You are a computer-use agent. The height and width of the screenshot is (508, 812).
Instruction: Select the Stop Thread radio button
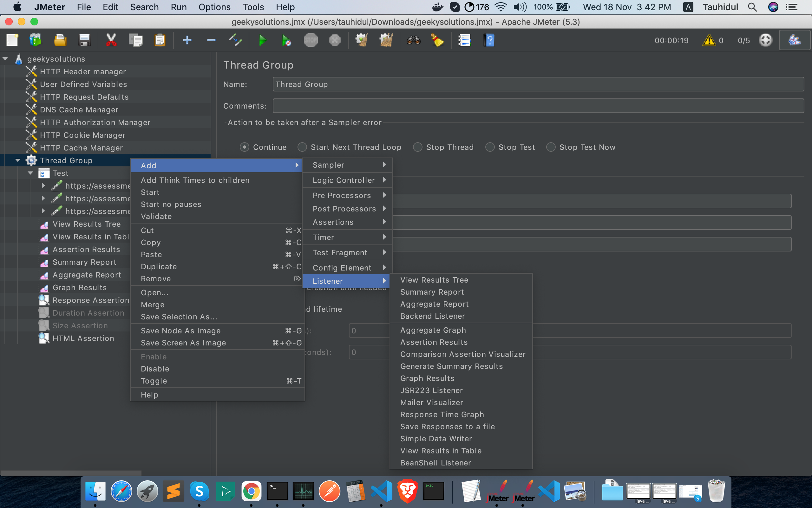(418, 147)
